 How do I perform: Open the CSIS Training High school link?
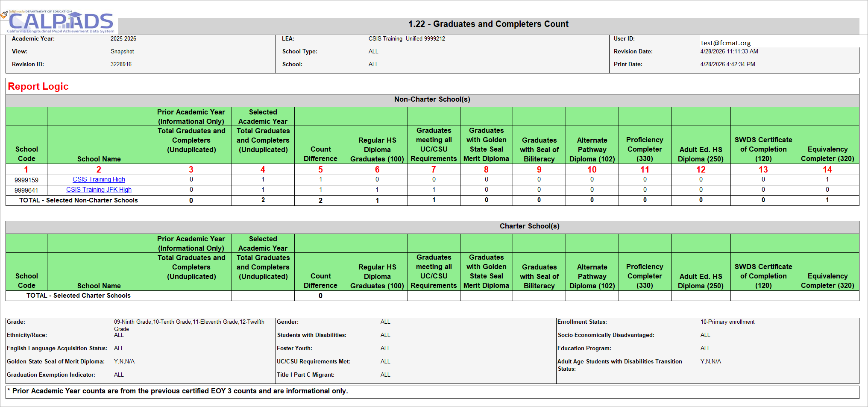[99, 179]
